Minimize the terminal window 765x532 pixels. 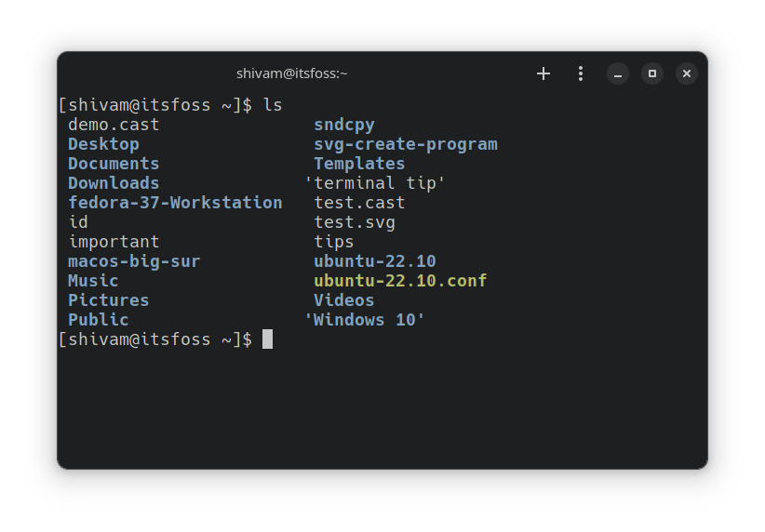click(x=618, y=73)
